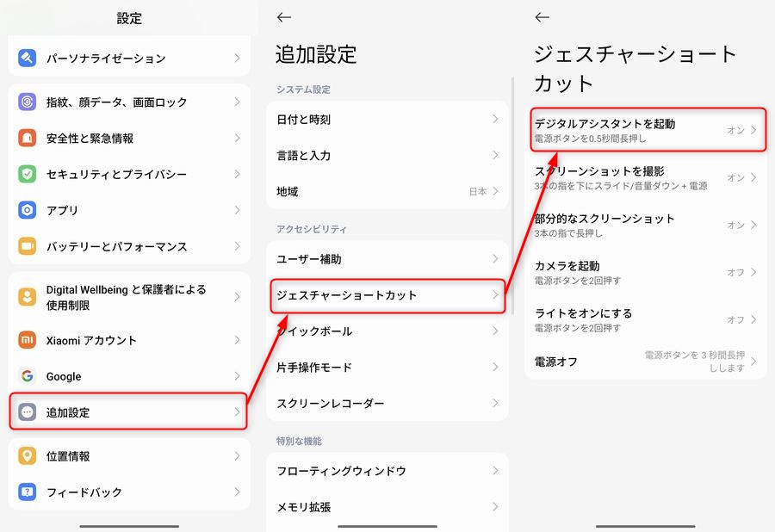This screenshot has width=775, height=532.
Task: Tap the Security and privacy shield icon
Action: (28, 175)
